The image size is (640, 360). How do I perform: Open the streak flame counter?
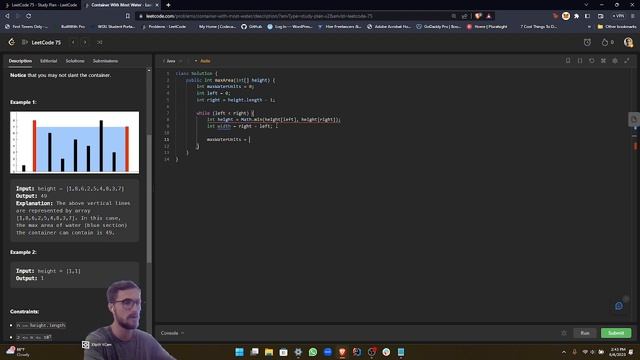click(x=607, y=42)
